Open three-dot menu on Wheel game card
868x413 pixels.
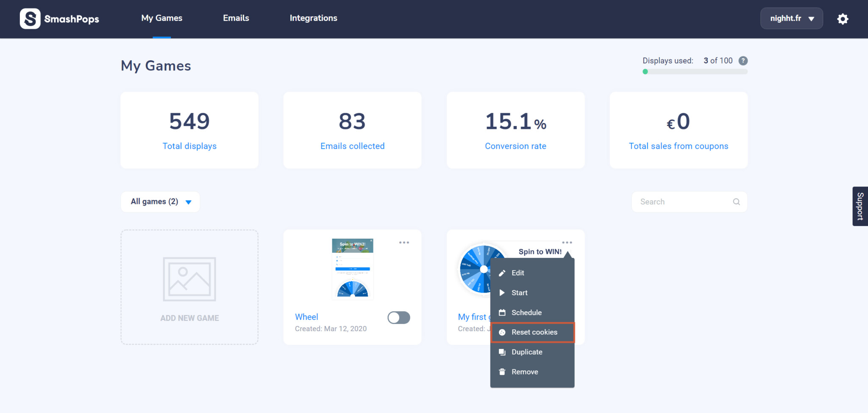(404, 243)
